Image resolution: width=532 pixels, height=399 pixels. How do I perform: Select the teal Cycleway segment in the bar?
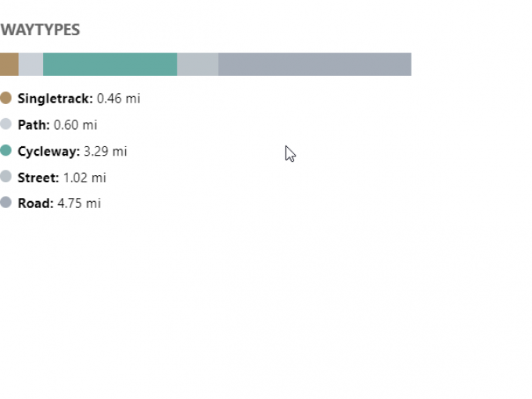[110, 64]
